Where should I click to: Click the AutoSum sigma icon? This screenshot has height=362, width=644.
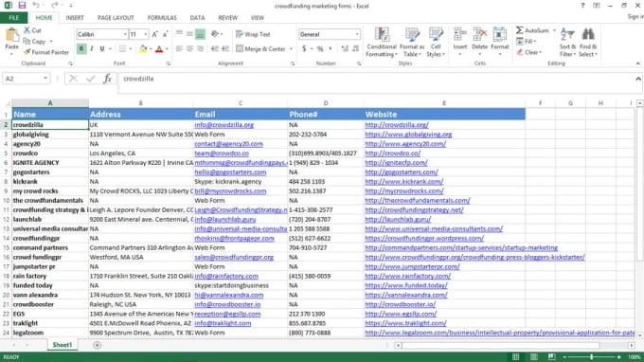coord(520,30)
